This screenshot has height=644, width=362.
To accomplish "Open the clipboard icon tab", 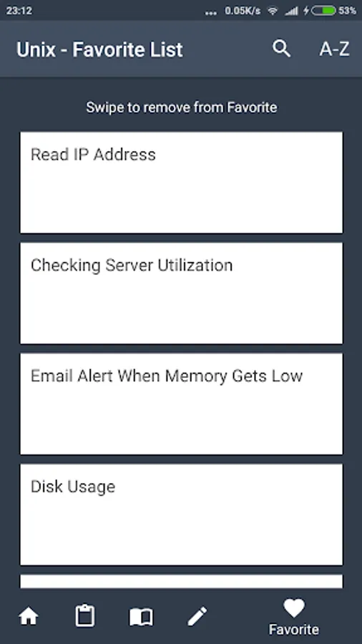I will (x=85, y=615).
